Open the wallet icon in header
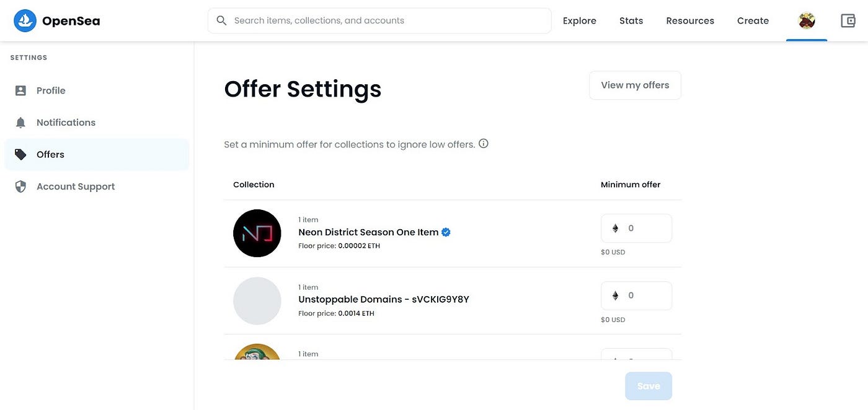868x410 pixels. [848, 20]
